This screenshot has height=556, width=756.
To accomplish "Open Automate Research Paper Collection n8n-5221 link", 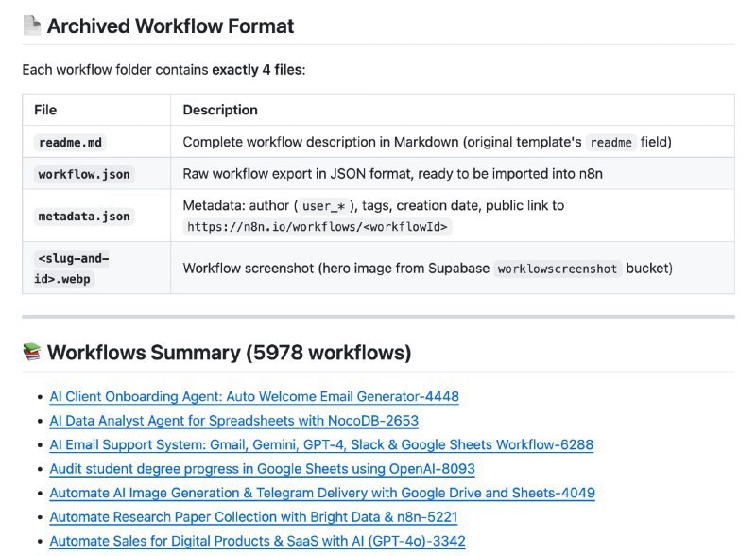I will pyautogui.click(x=253, y=517).
